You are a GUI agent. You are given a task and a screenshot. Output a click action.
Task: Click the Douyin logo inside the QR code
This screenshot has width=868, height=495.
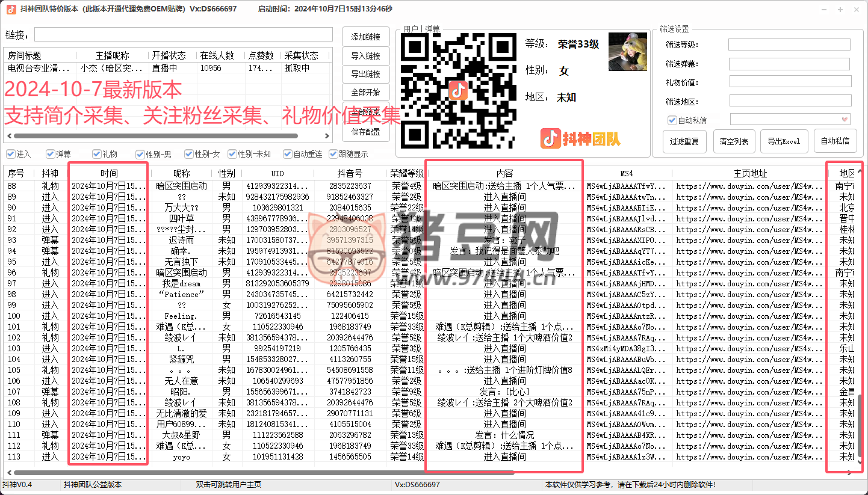[x=458, y=91]
